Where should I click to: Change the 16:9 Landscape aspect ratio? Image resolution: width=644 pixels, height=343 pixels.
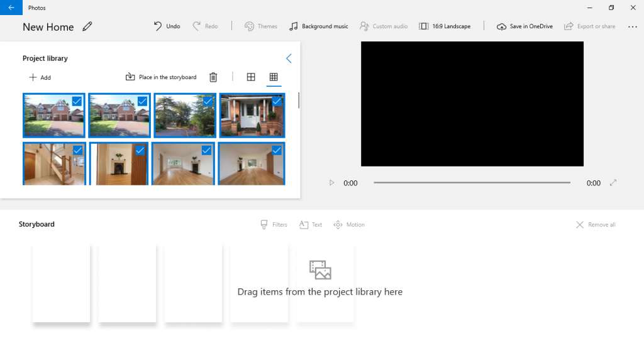(445, 26)
